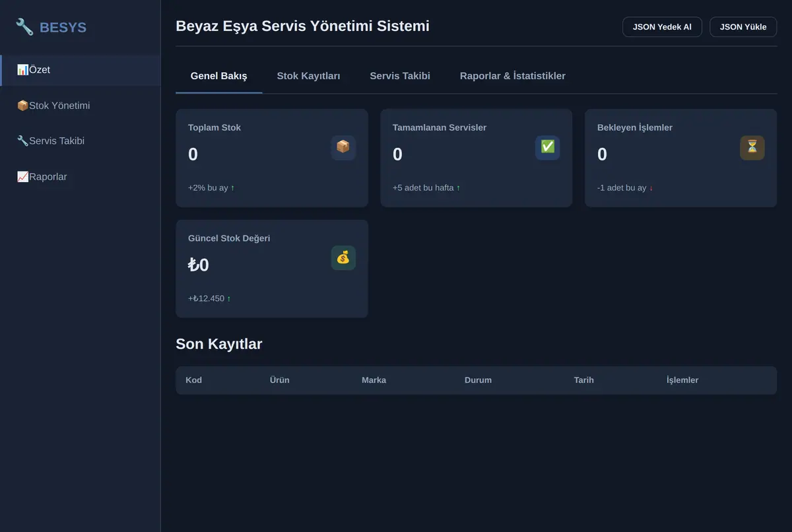
Task: Click the Beyaz Eşya Servis Yönetimi Sistemi title
Action: 302,26
